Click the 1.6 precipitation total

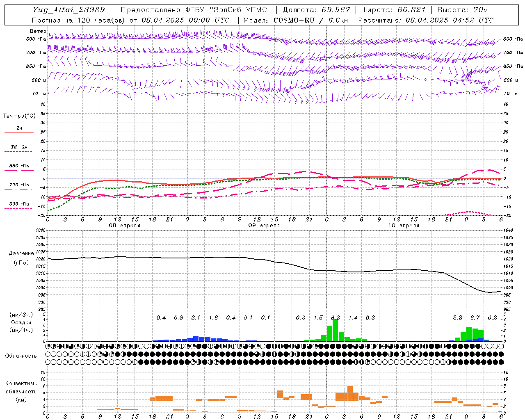[x=213, y=317]
